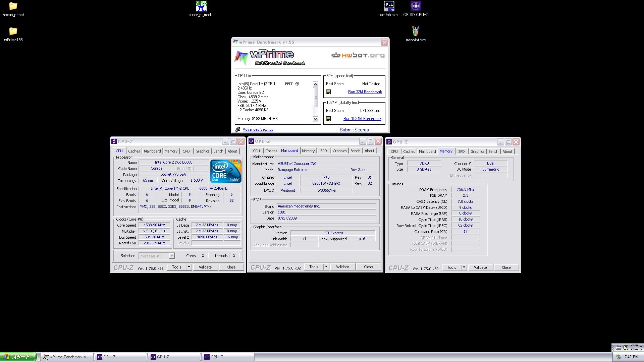The image size is (644, 362).
Task: Click Close button in CPU-Z Mainboard window
Action: (x=368, y=267)
